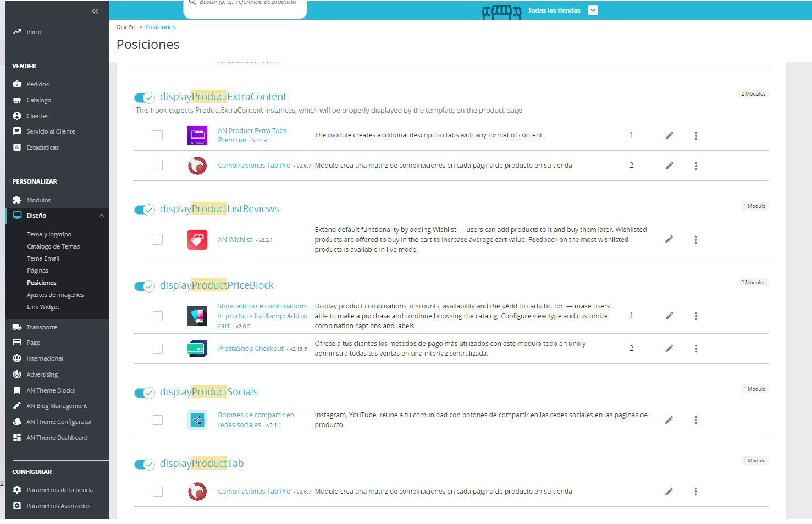The image size is (812, 524).
Task: Check the AN Product Extra Tabs Premium checkbox
Action: (x=158, y=135)
